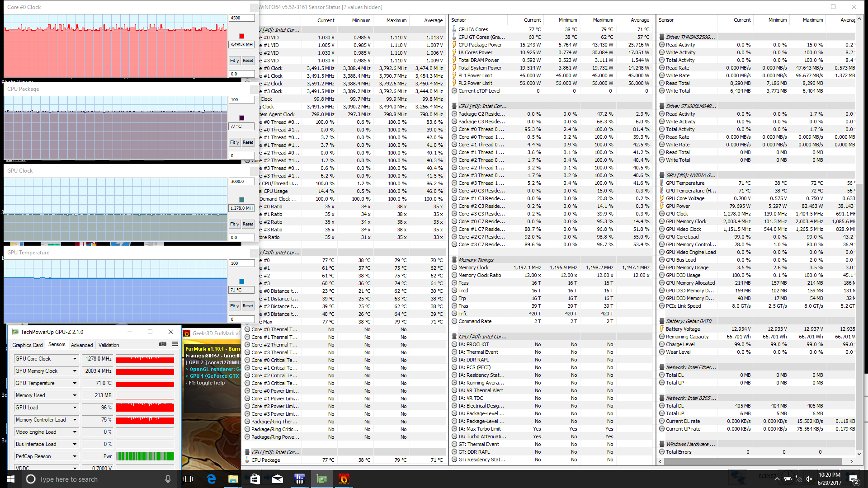The image size is (868, 488).
Task: Open the PerfCap Reason dropdown
Action: 75,456
